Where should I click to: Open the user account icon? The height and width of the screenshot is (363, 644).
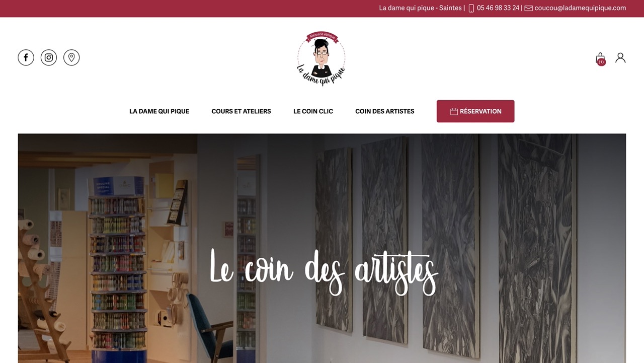[x=620, y=58]
